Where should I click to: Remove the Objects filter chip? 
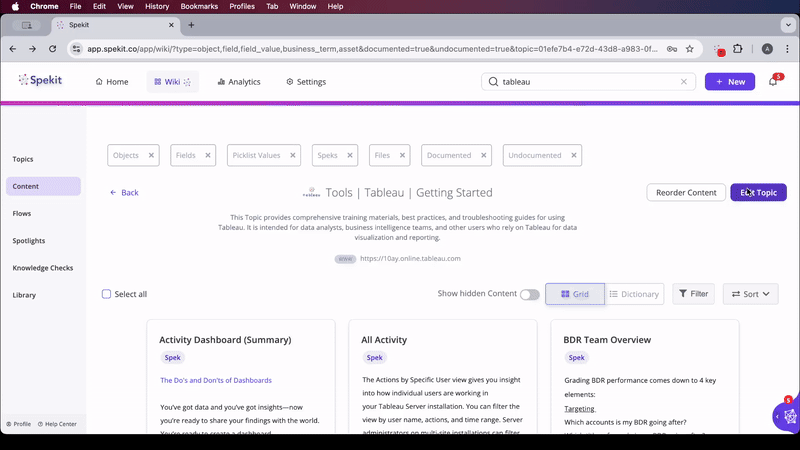[x=151, y=155]
